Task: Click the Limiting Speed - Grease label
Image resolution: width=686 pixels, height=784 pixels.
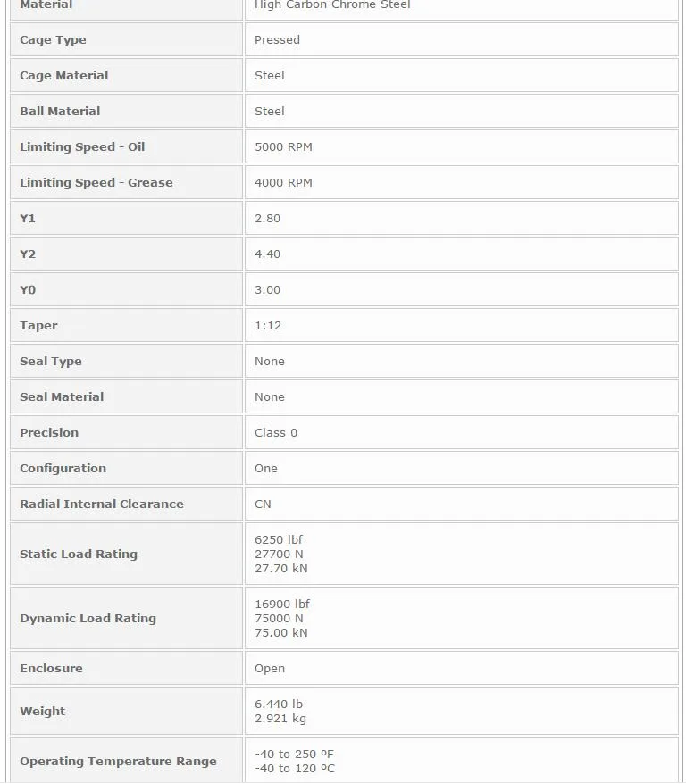Action: (96, 182)
